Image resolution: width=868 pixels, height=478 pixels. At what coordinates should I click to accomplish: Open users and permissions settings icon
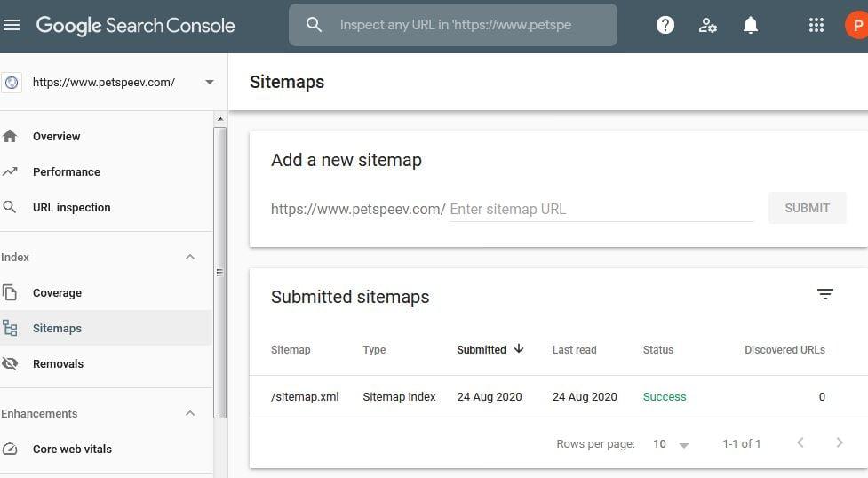click(707, 25)
